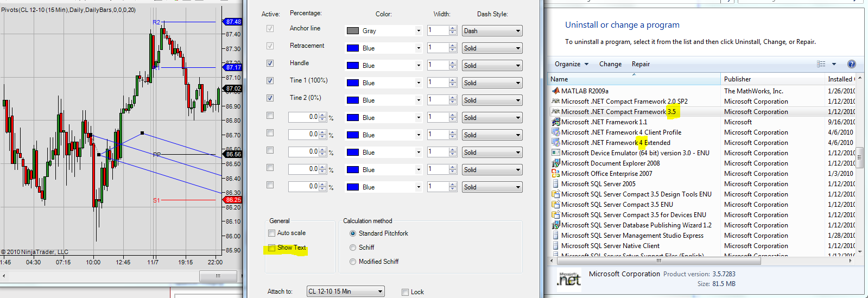Image resolution: width=868 pixels, height=298 pixels.
Task: Click the SQL Server Compact 3.5 ENU icon
Action: pyautogui.click(x=555, y=205)
